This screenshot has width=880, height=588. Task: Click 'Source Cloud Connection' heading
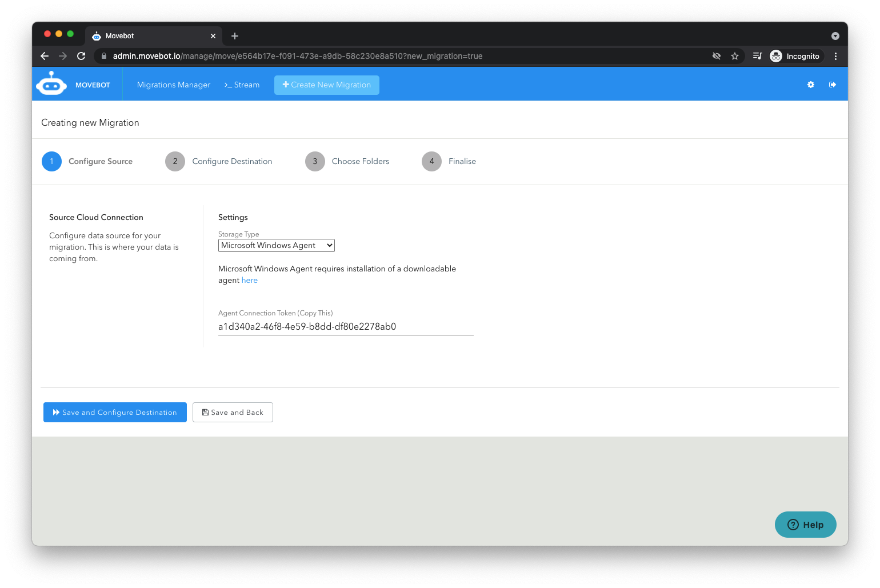96,217
